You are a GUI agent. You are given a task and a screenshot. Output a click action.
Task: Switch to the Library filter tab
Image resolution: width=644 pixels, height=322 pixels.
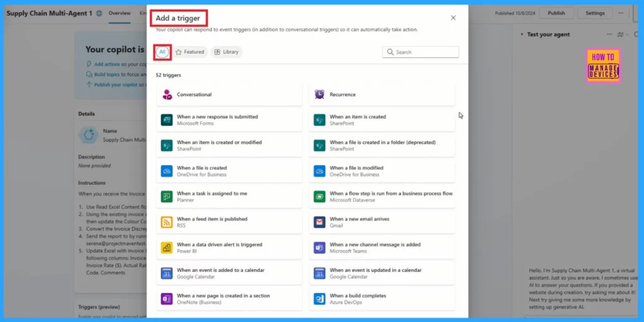(x=226, y=52)
